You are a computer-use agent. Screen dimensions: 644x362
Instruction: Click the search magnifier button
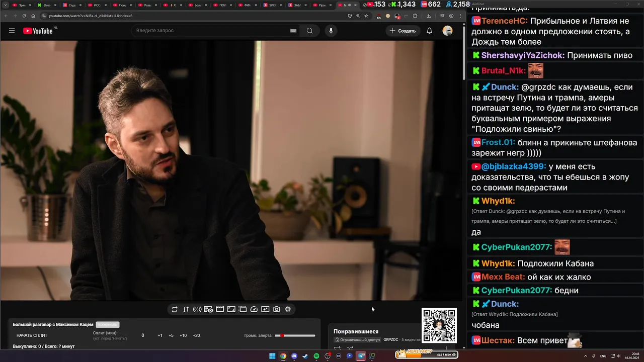point(309,31)
